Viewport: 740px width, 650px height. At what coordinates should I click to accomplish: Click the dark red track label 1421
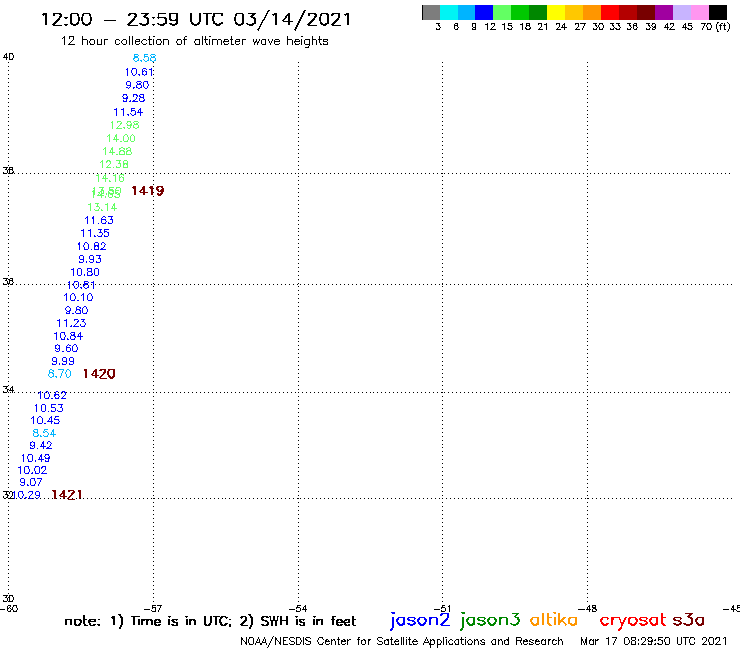(x=67, y=495)
